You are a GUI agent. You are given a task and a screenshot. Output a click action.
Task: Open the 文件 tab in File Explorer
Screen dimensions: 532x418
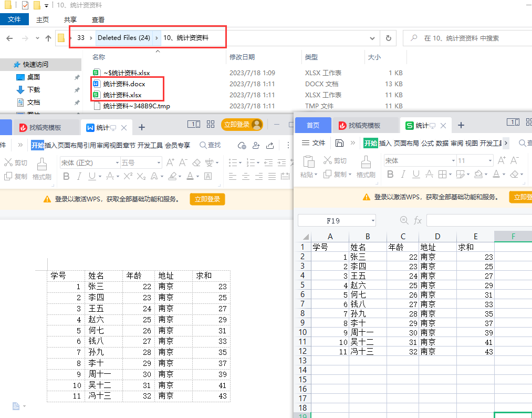[14, 19]
